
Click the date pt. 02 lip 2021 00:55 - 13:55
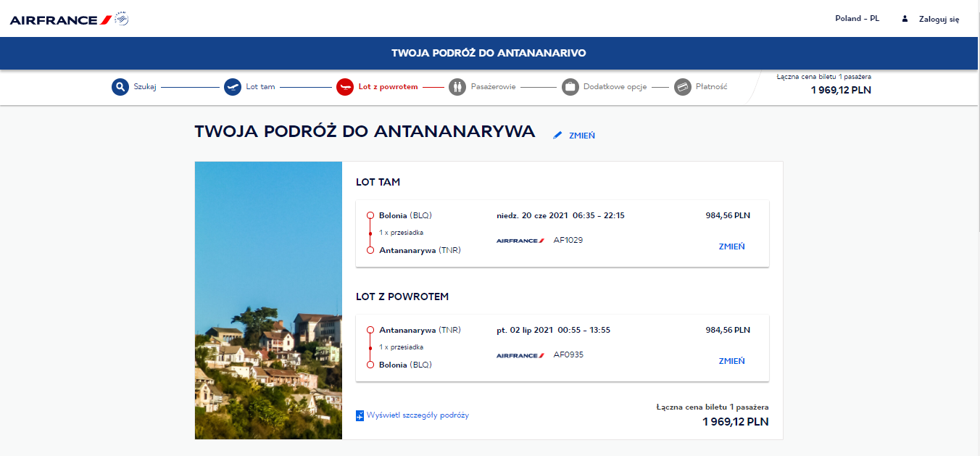[553, 330]
